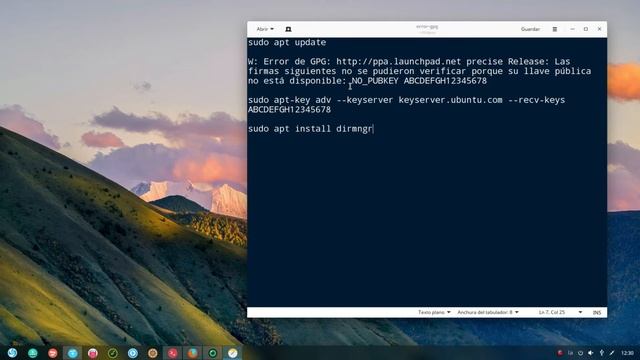The height and width of the screenshot is (360, 640).
Task: Open the Texto plano syntax dropdown
Action: pos(434,312)
